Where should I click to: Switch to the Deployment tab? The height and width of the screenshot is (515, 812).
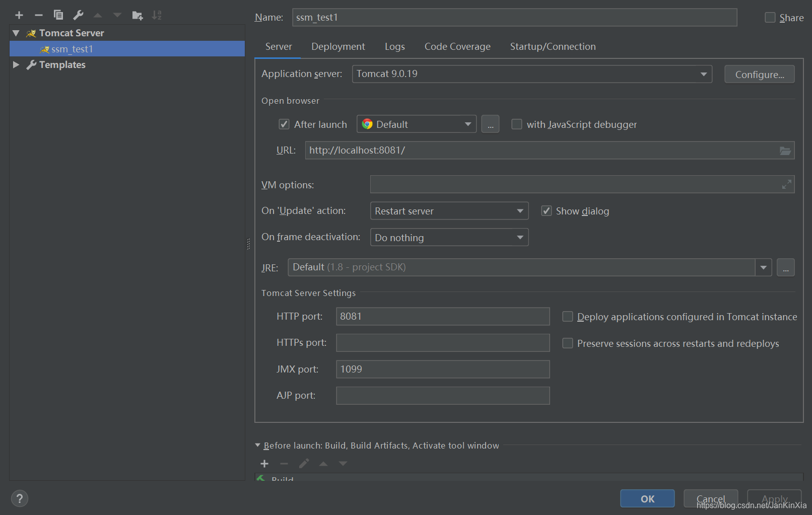[338, 47]
